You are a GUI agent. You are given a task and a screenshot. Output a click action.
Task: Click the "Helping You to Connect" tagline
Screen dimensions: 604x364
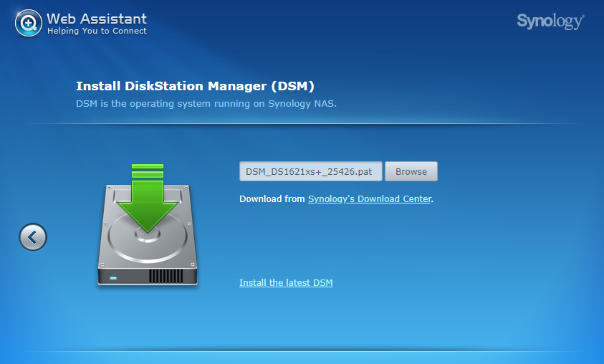(x=97, y=32)
